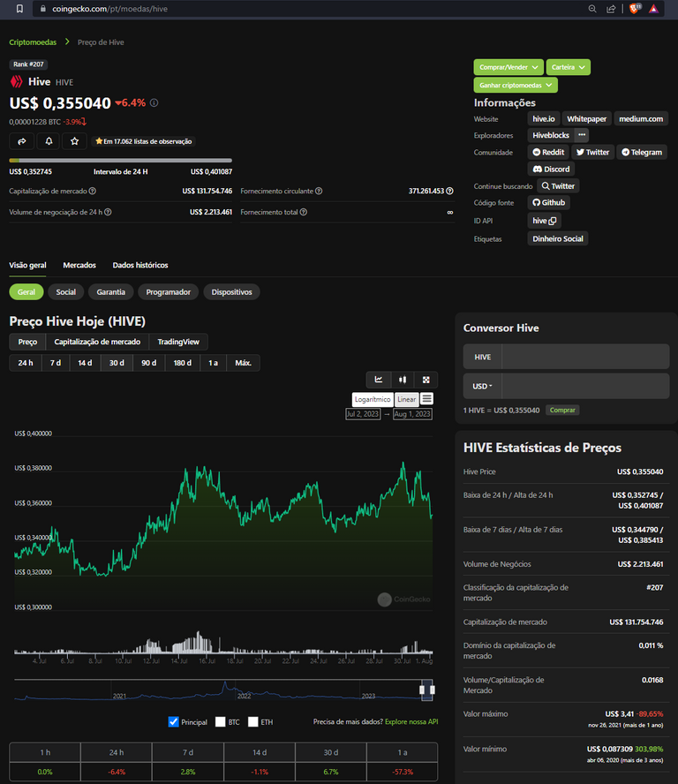This screenshot has height=784, width=678.
Task: Select candlestick chart view icon
Action: (403, 380)
